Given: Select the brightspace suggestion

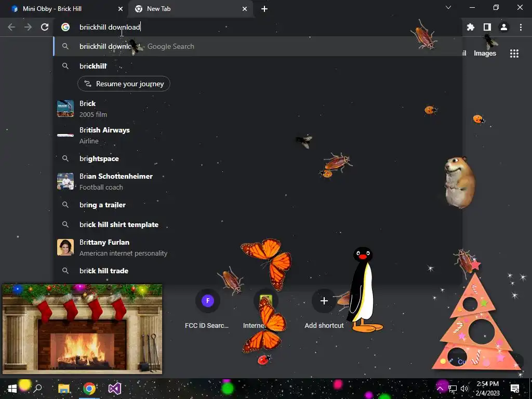Looking at the screenshot, I should [258, 158].
